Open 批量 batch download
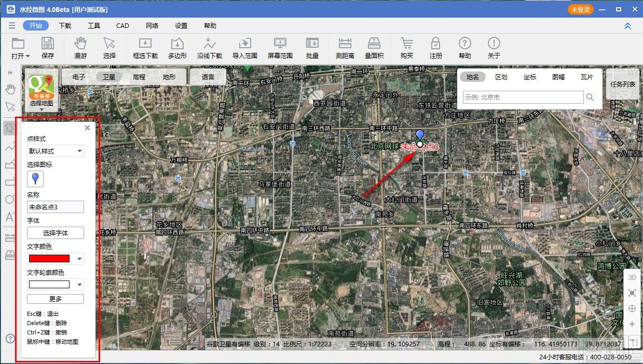This screenshot has width=643, height=364. point(312,48)
